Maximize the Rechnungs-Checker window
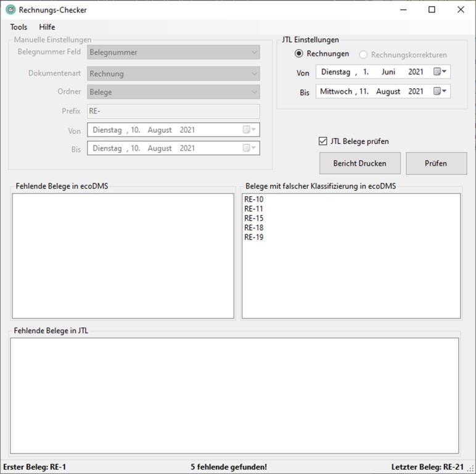Screen dimensions: 476x474 432,10
